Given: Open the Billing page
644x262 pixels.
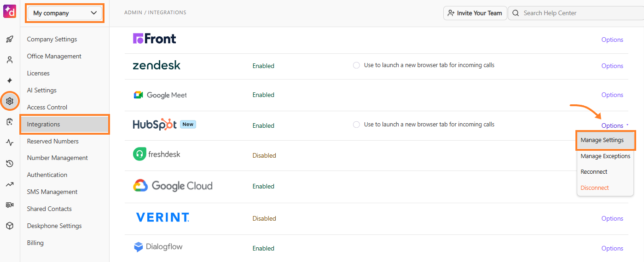Looking at the screenshot, I should pyautogui.click(x=35, y=243).
